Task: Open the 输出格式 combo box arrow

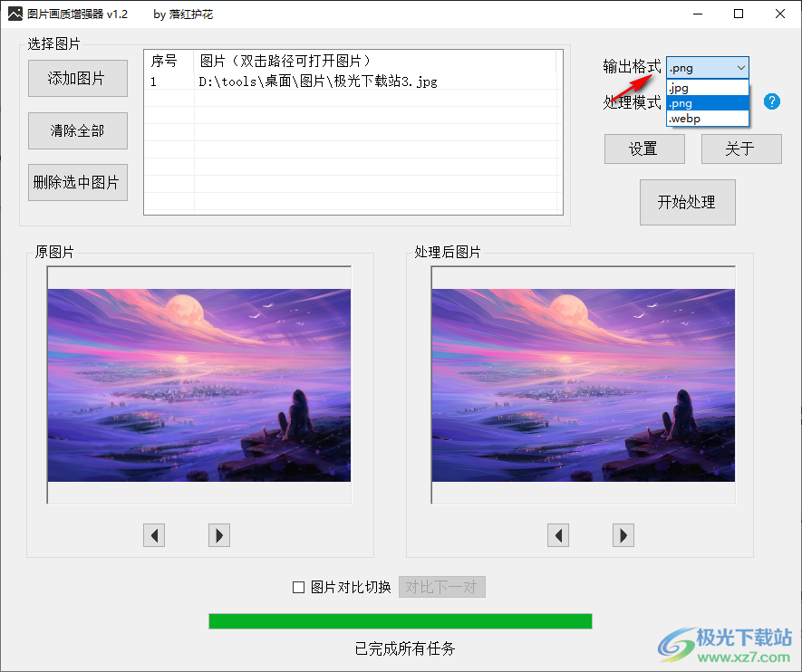Action: coord(740,67)
